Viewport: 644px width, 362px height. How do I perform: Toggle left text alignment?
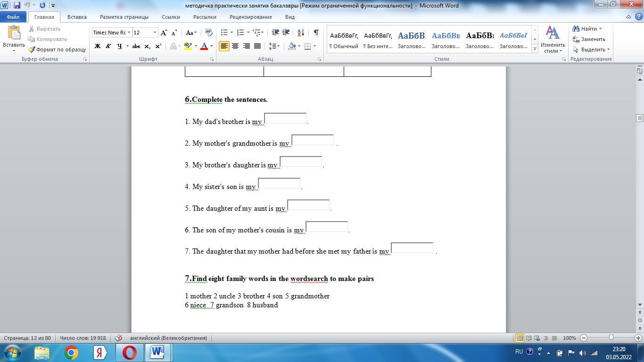pyautogui.click(x=224, y=46)
